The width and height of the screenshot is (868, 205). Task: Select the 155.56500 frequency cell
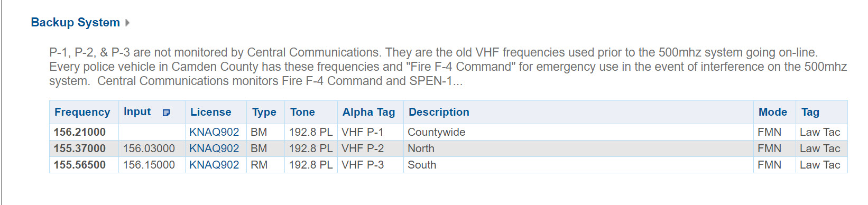[x=84, y=165]
